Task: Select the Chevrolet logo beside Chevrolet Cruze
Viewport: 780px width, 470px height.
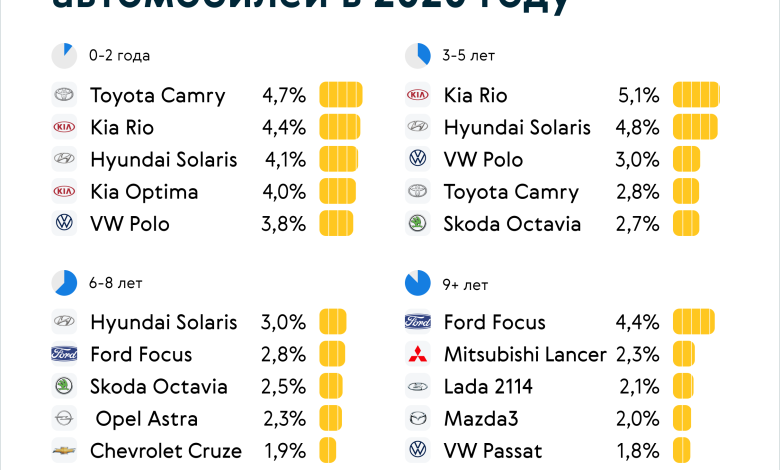Action: 64,451
